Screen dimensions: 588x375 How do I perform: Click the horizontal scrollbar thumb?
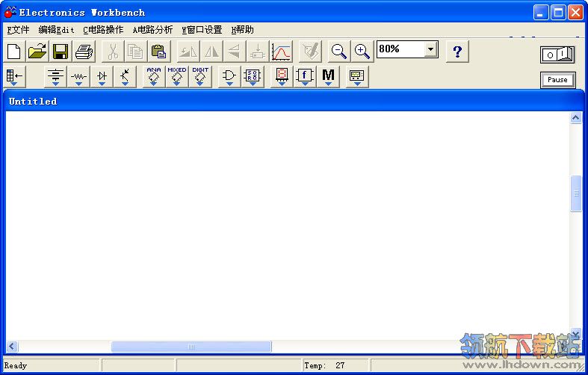(191, 347)
